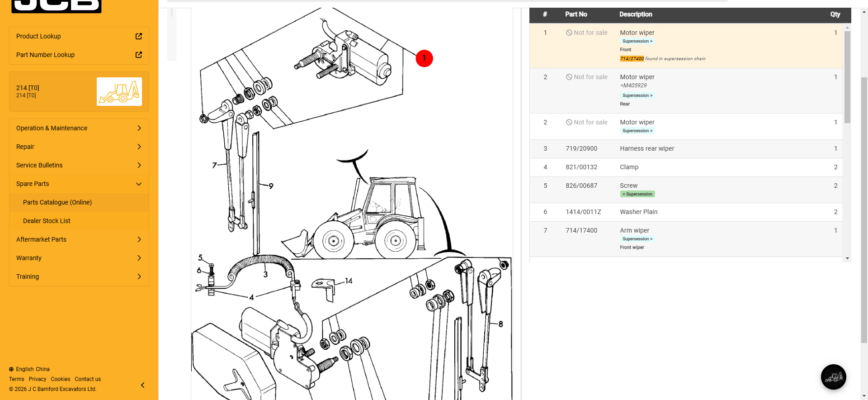Click the external link icon beside Part Number Lookup
The image size is (868, 400).
[139, 55]
